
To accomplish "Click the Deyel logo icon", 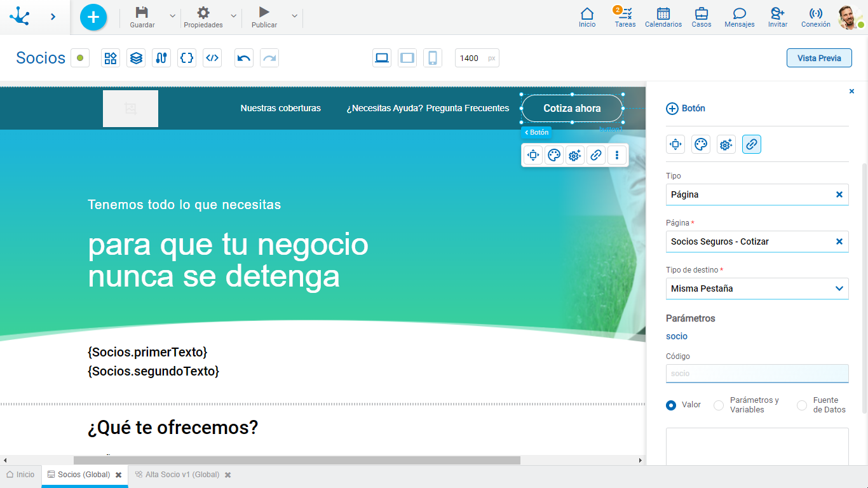I will coord(20,17).
